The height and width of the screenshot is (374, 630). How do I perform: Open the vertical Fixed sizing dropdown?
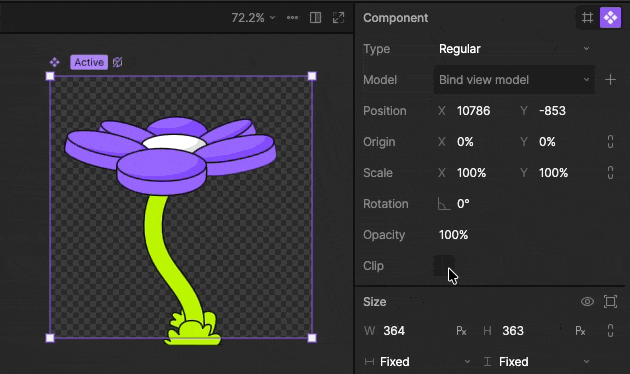tap(536, 362)
